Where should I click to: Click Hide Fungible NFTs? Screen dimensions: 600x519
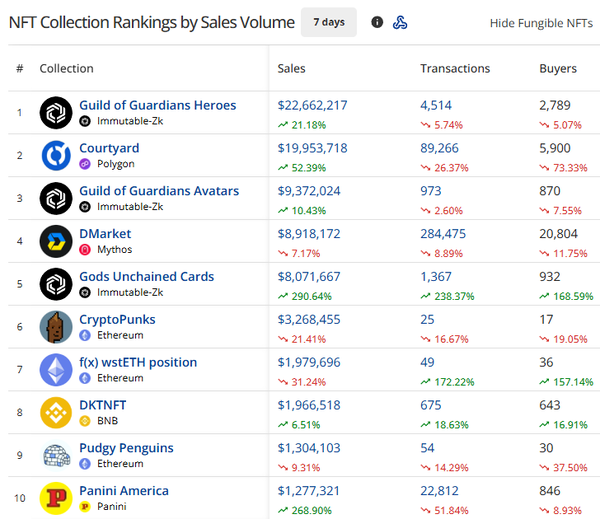(x=541, y=23)
